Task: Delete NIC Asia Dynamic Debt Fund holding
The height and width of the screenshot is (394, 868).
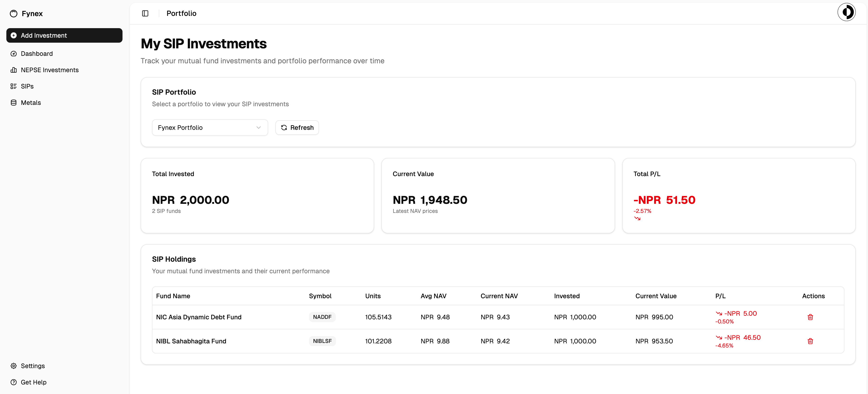Action: [810, 317]
